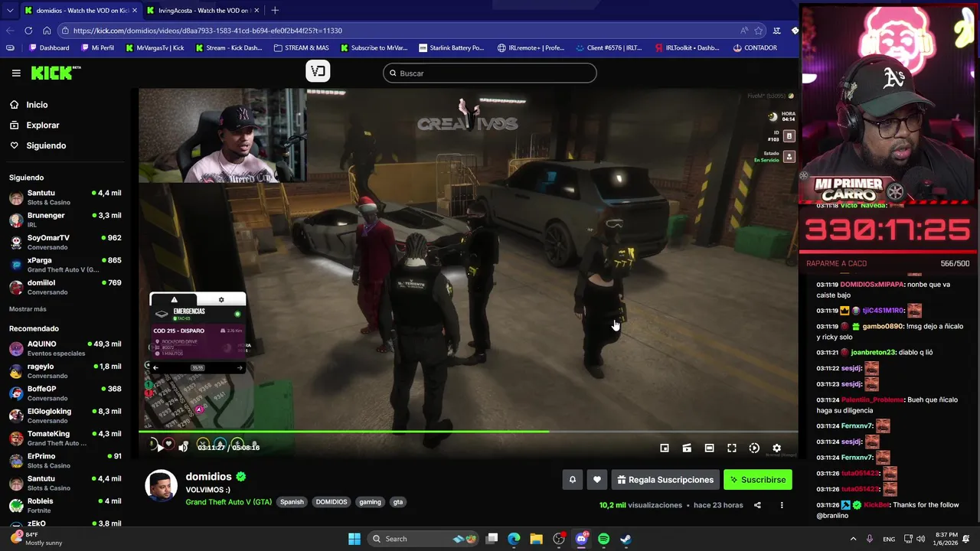Cast the video to a device
980x551 pixels.
687,448
